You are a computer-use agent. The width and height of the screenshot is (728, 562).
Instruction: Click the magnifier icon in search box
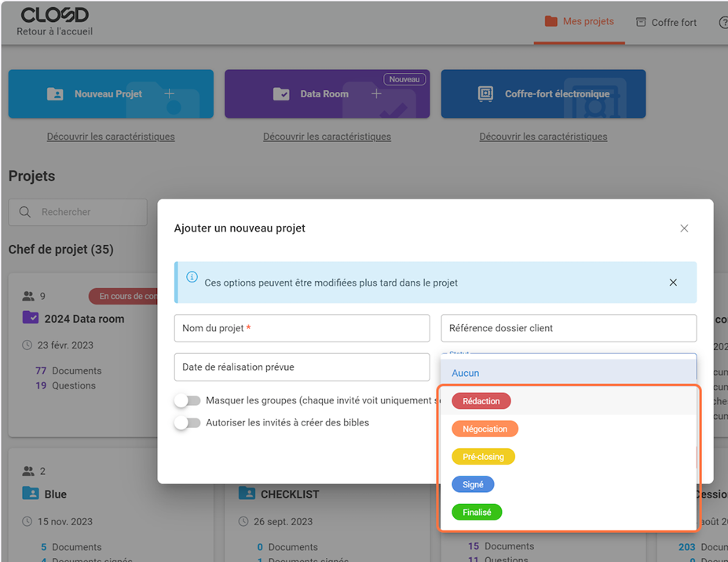(x=25, y=212)
